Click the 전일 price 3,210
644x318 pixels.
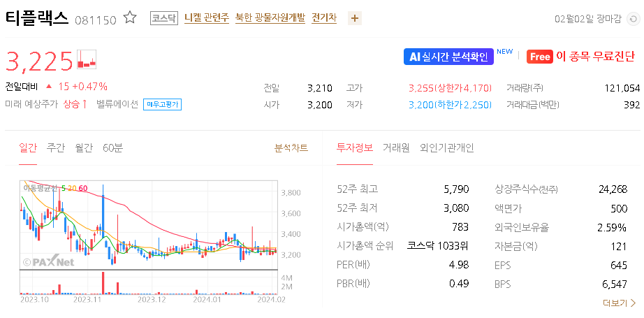320,88
